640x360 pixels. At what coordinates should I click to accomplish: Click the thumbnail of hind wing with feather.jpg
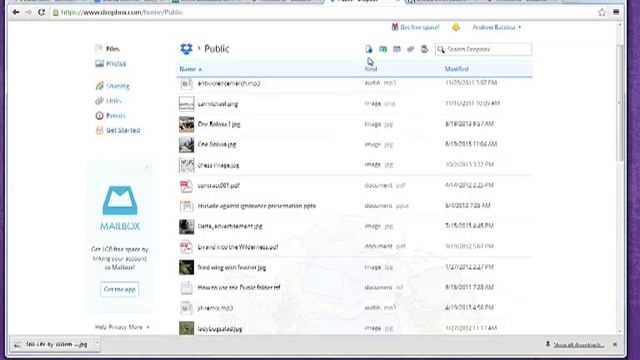tap(187, 267)
